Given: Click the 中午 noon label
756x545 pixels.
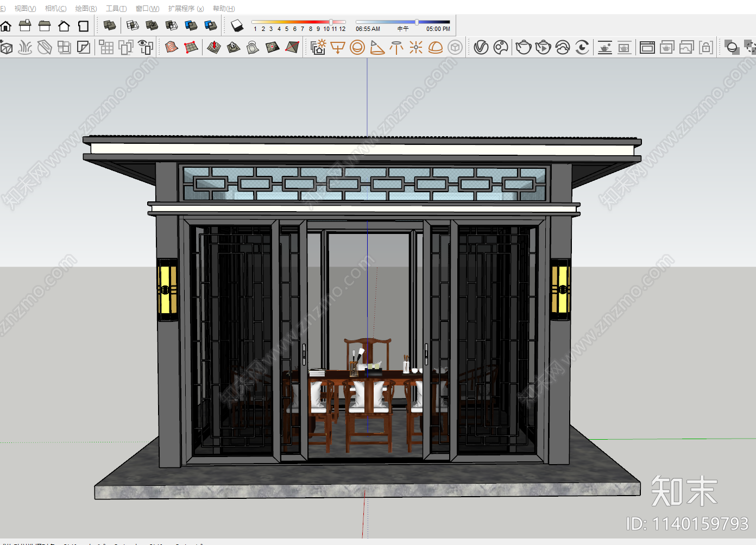Looking at the screenshot, I should [x=402, y=29].
